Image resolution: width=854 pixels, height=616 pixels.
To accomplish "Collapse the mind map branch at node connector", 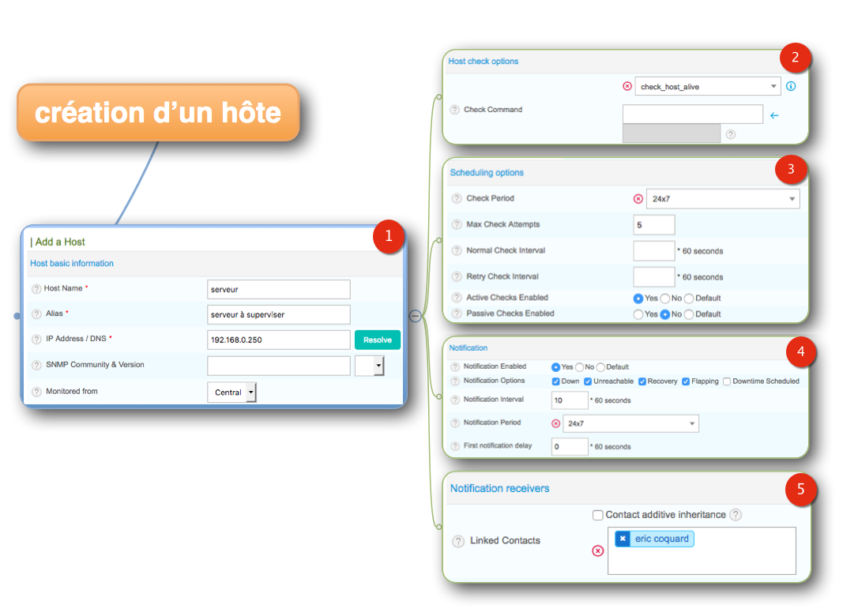I will click(415, 316).
